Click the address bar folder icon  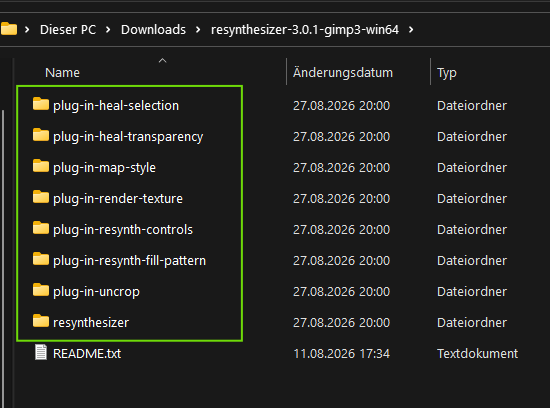[x=9, y=29]
